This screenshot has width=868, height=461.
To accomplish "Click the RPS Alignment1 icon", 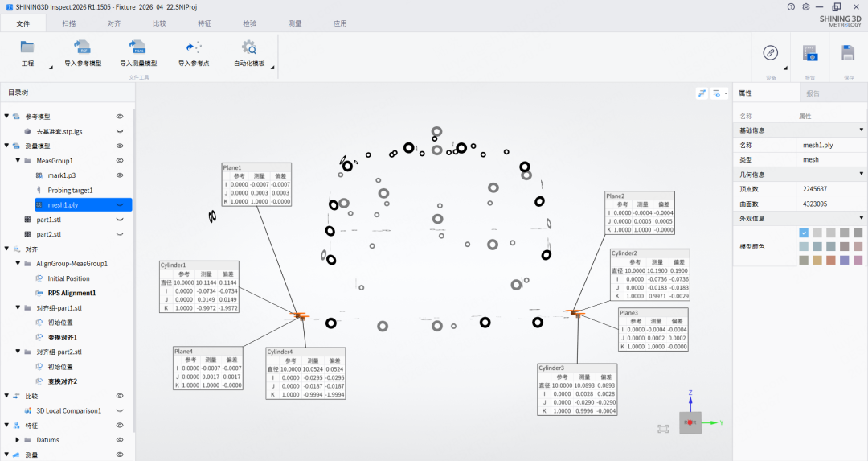I will (x=39, y=293).
